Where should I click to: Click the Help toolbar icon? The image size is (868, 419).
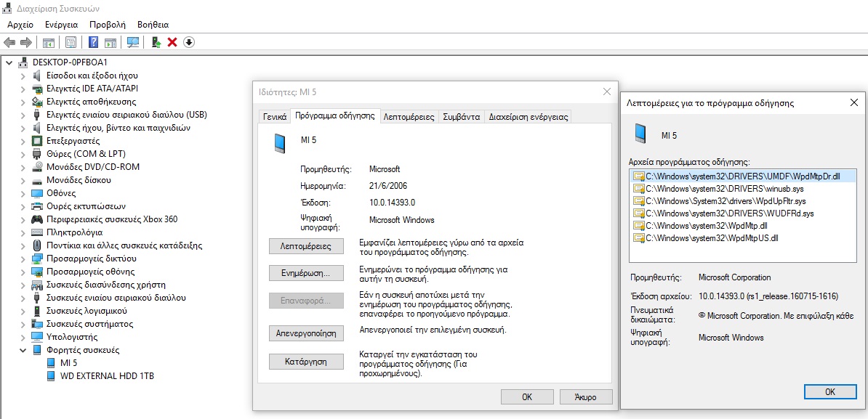pyautogui.click(x=94, y=42)
